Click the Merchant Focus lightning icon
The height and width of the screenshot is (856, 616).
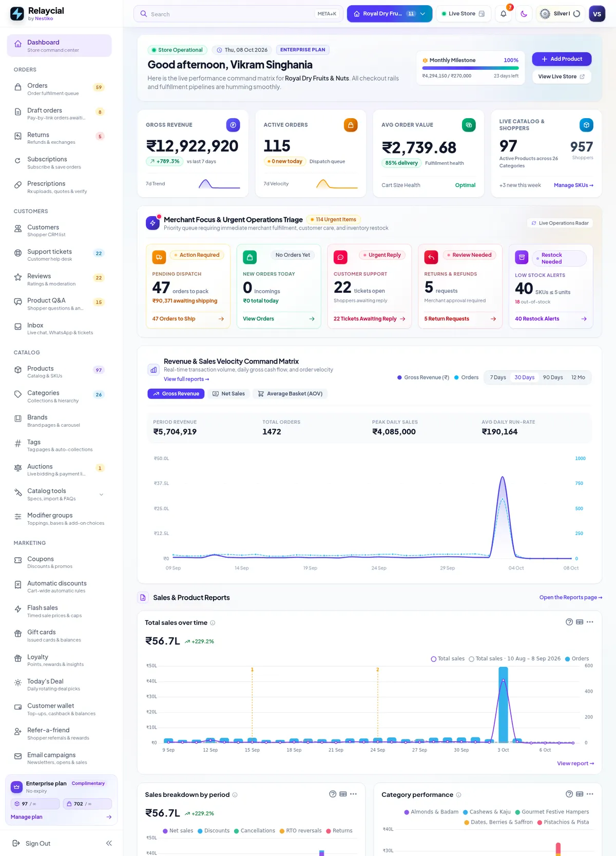coord(152,223)
